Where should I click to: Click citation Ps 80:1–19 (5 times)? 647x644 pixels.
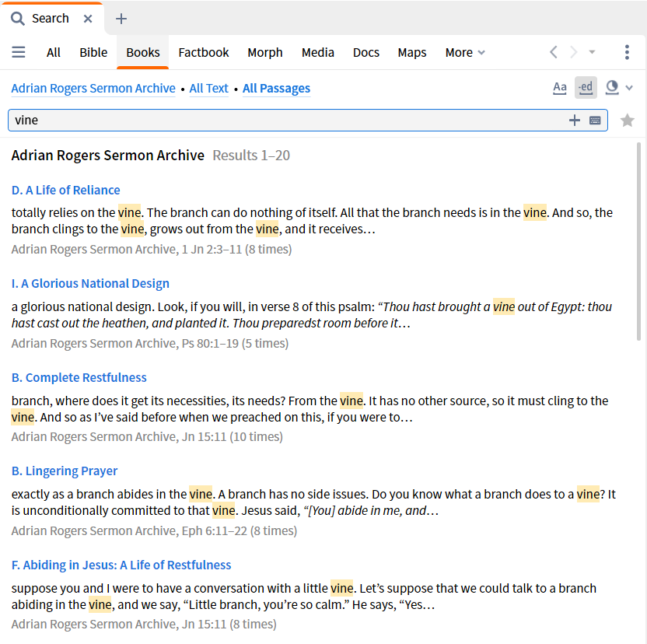pyautogui.click(x=150, y=344)
